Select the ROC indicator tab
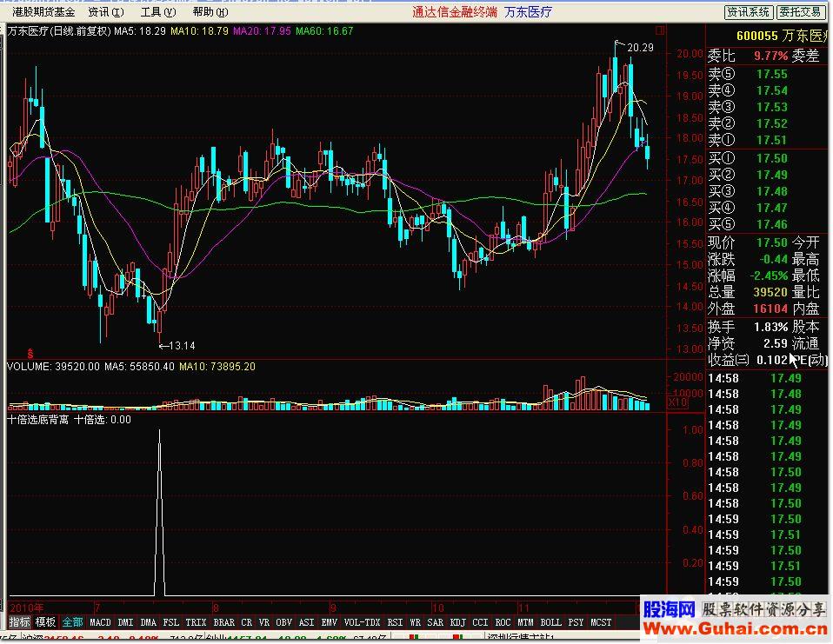Image resolution: width=833 pixels, height=644 pixels. (x=503, y=622)
